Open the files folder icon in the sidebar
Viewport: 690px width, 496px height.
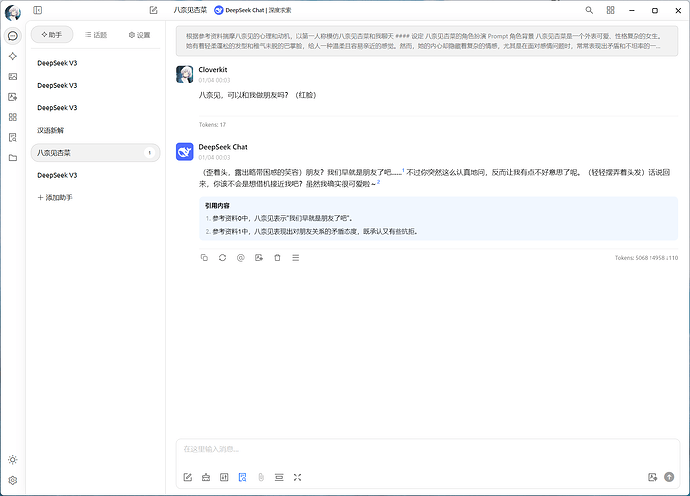pyautogui.click(x=13, y=158)
